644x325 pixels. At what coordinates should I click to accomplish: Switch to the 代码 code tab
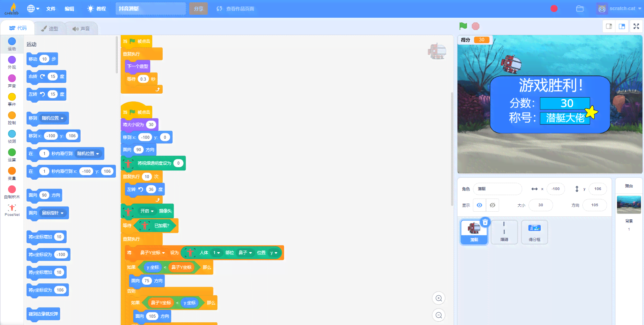pyautogui.click(x=18, y=28)
